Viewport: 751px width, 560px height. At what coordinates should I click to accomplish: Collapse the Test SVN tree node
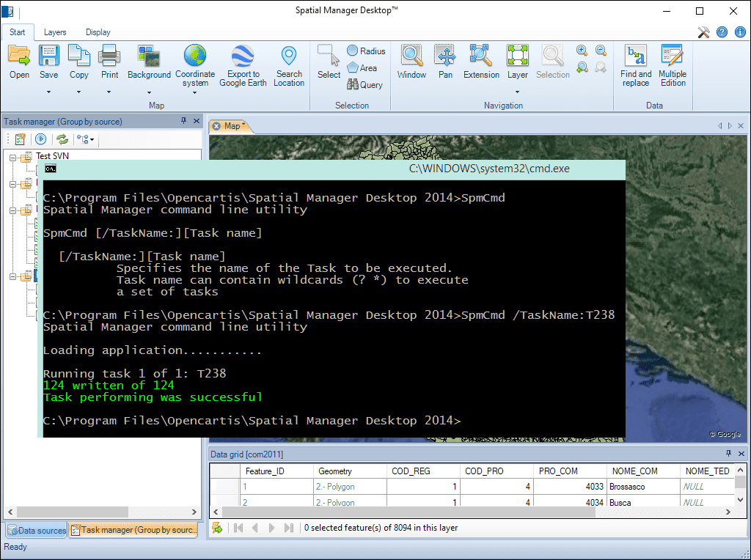pos(13,158)
